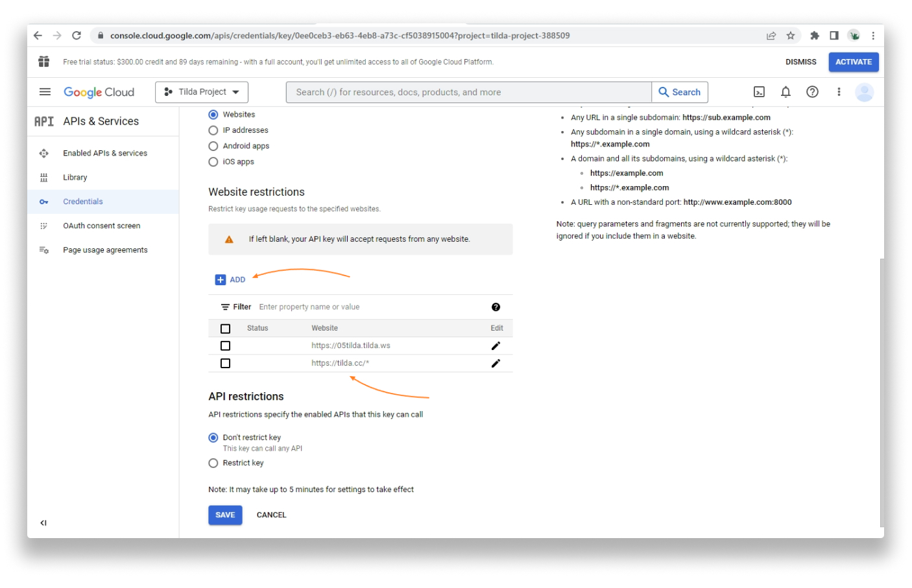
Task: Click the Search button
Action: 680,92
